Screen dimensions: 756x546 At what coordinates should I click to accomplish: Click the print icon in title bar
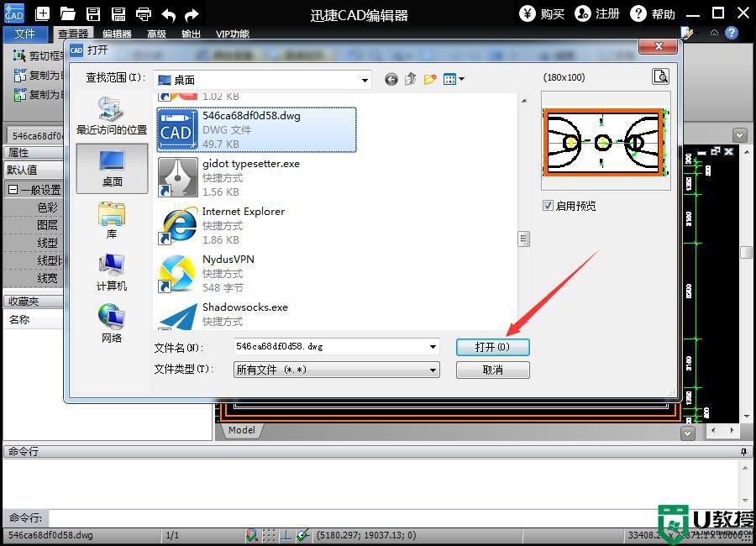click(x=143, y=13)
